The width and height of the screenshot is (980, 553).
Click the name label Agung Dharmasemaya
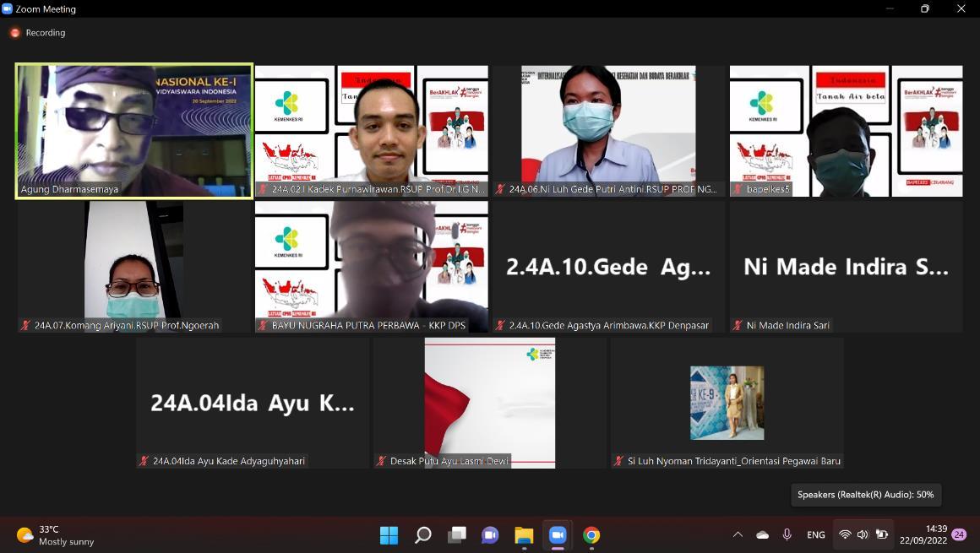tap(69, 189)
